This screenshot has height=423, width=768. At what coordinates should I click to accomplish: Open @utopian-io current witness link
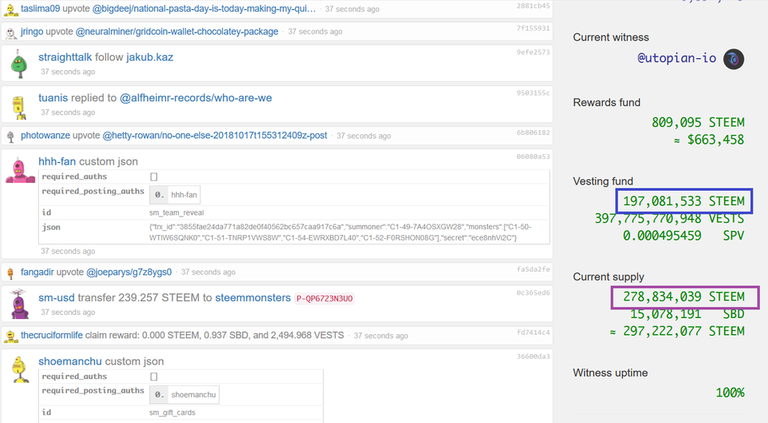[676, 58]
